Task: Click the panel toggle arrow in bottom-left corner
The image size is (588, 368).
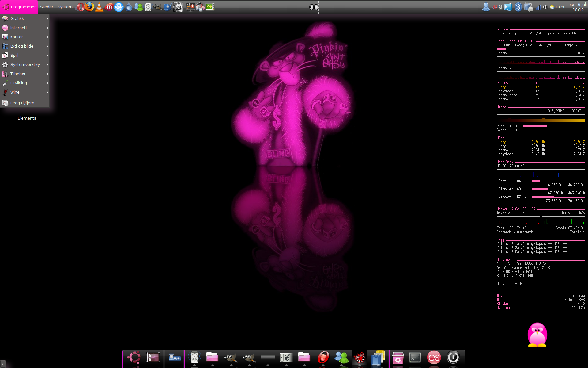Action: pos(3,364)
